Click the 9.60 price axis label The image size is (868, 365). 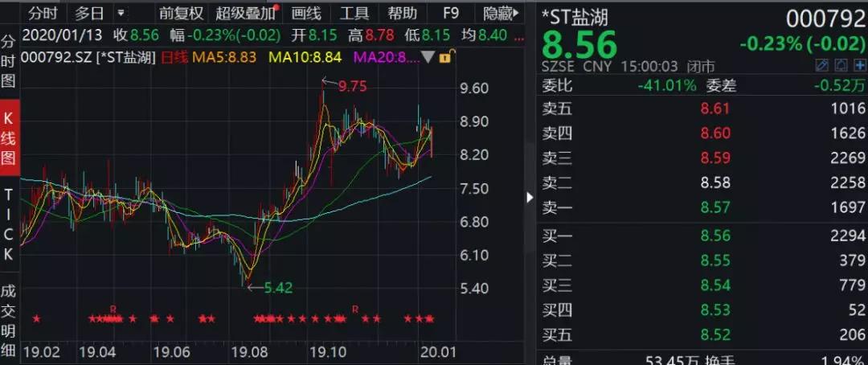pyautogui.click(x=473, y=88)
